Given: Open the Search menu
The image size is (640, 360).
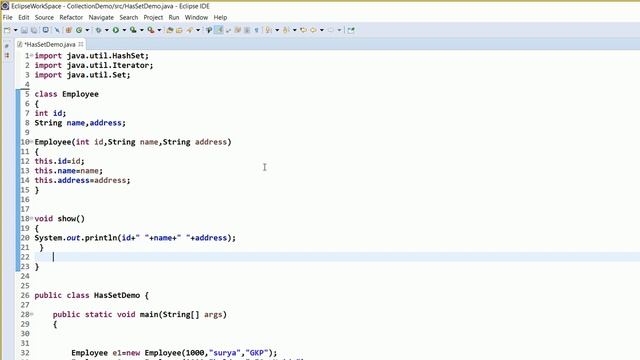Looking at the screenshot, I should 129,18.
